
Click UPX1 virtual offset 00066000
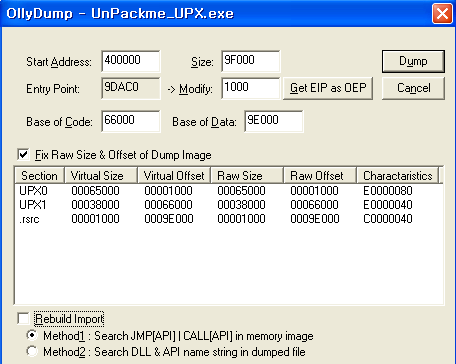point(168,205)
